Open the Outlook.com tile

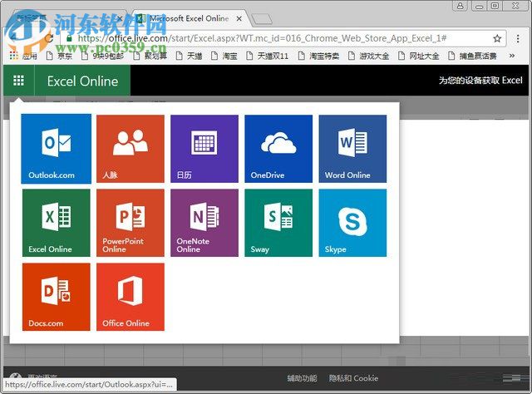pos(56,149)
